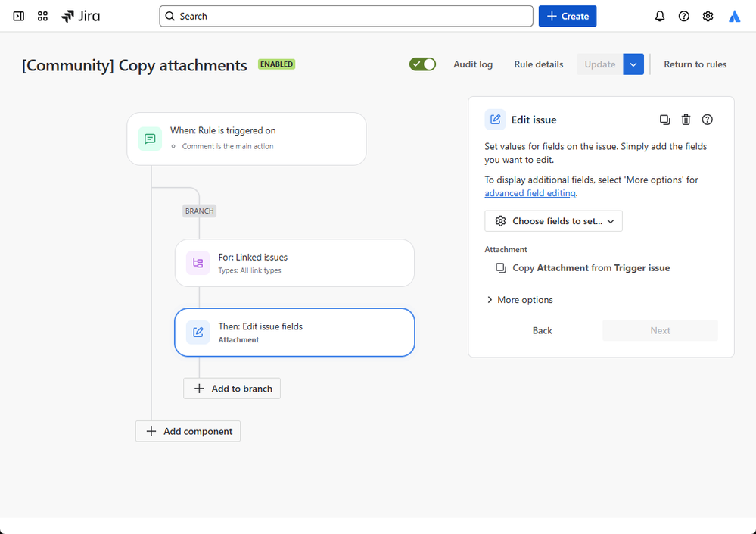756x534 pixels.
Task: Click the Jira logo
Action: [80, 17]
